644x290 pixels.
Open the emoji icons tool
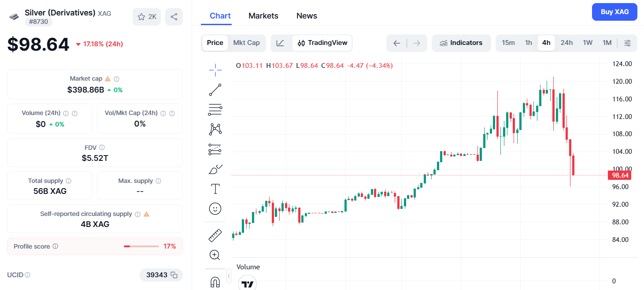point(215,208)
